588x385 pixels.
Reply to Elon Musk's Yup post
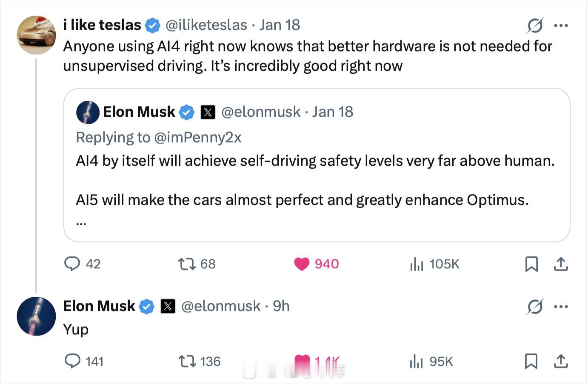coord(72,361)
